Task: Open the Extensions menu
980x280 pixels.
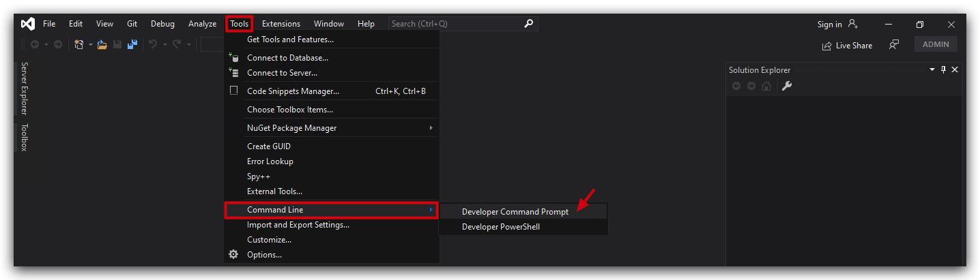Action: pyautogui.click(x=281, y=24)
